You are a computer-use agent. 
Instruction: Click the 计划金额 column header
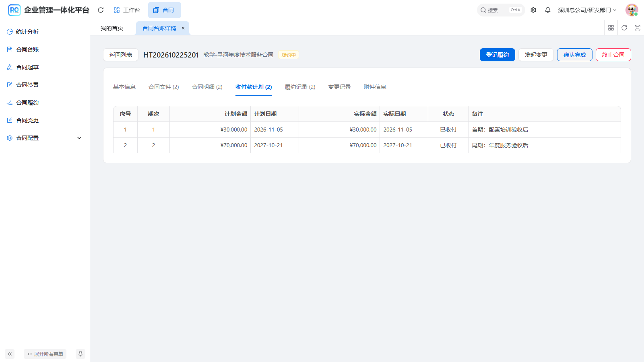click(210, 114)
